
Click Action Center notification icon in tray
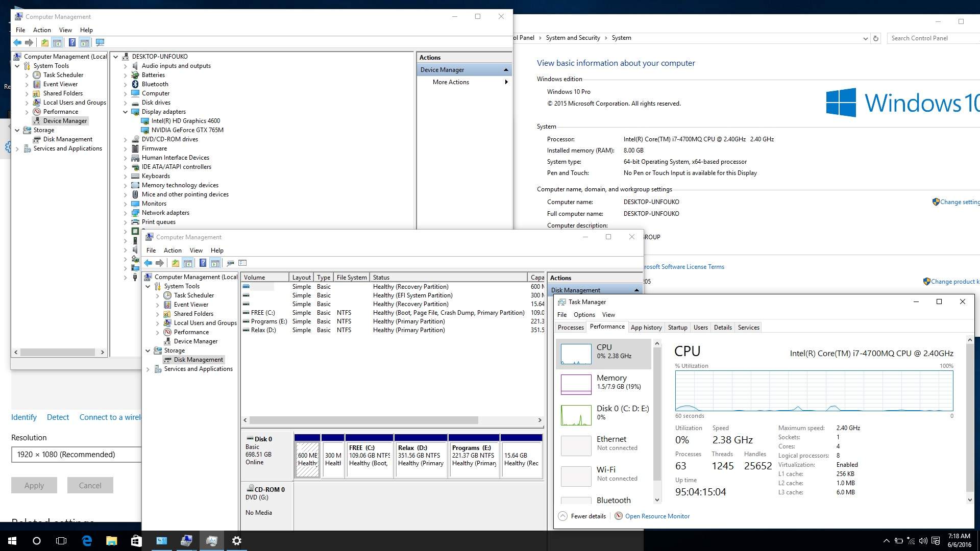[936, 541]
